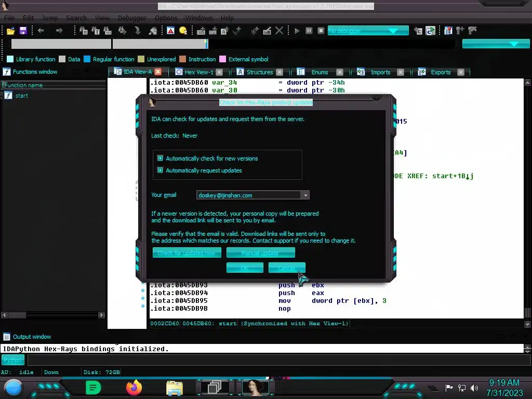Click the first binoculars search icon
Screen dimensions: 532x399
click(84, 31)
